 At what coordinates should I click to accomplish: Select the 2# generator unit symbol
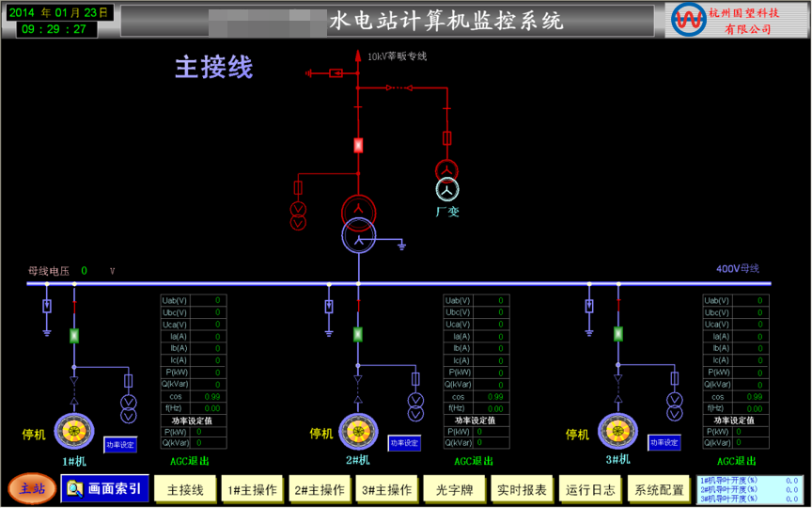point(357,432)
